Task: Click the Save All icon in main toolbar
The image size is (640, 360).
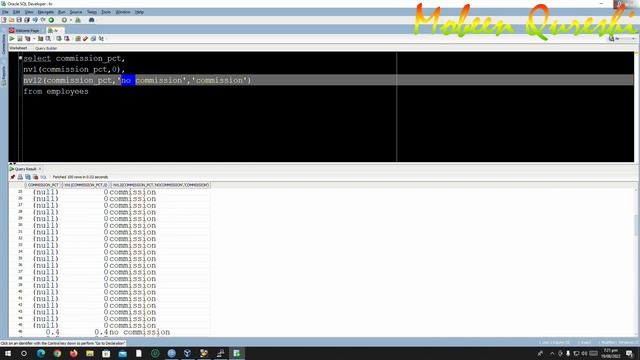Action: click(x=27, y=20)
